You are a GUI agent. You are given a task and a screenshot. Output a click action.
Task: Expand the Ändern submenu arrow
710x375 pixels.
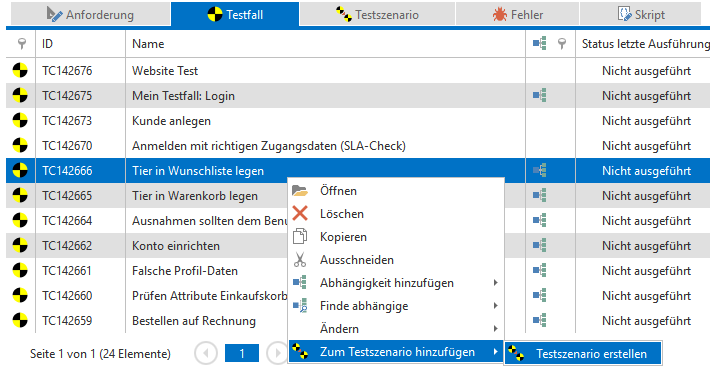click(495, 328)
